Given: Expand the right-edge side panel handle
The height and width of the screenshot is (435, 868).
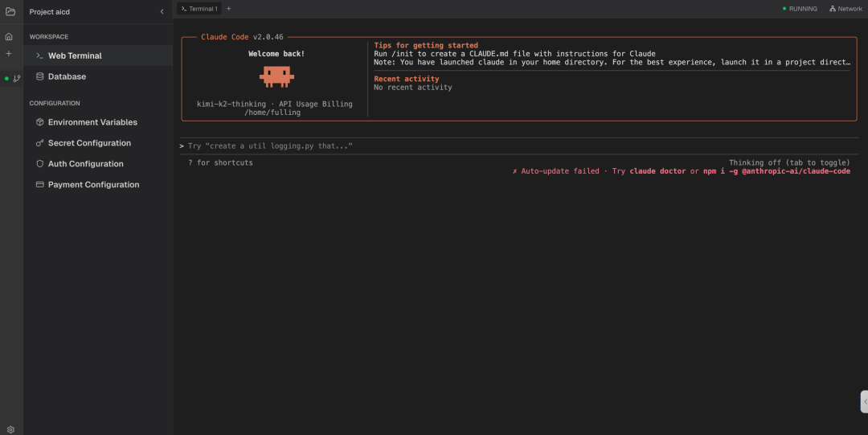Looking at the screenshot, I should tap(864, 401).
